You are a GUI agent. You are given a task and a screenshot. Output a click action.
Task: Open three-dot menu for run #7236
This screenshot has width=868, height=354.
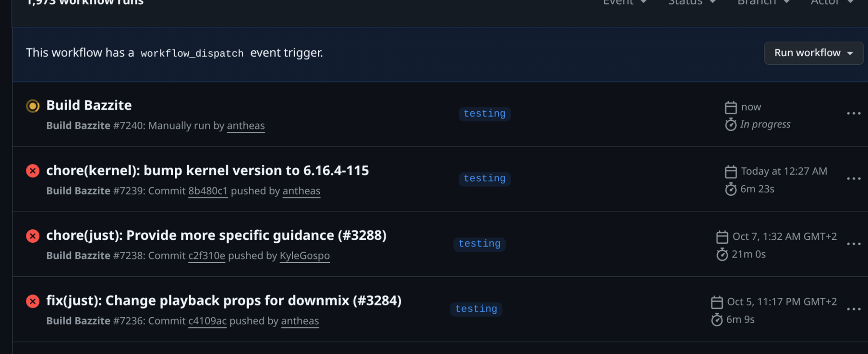coord(853,309)
